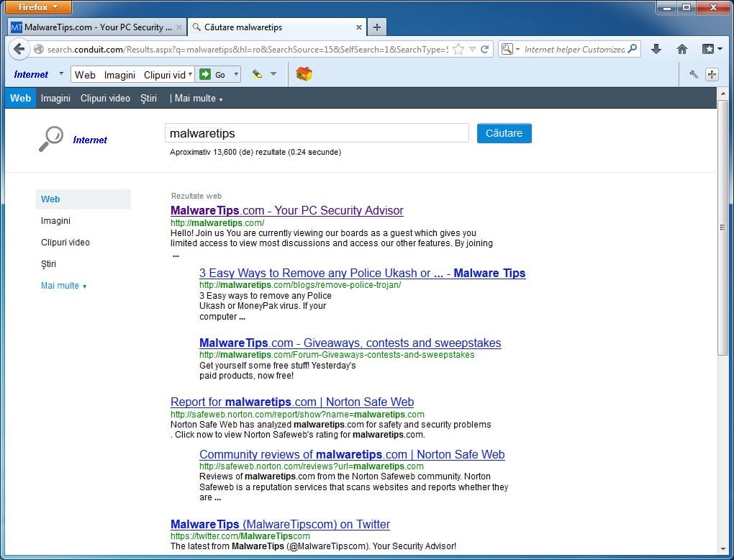This screenshot has height=560, width=734.
Task: Click the search magnifier in search box
Action: [633, 49]
